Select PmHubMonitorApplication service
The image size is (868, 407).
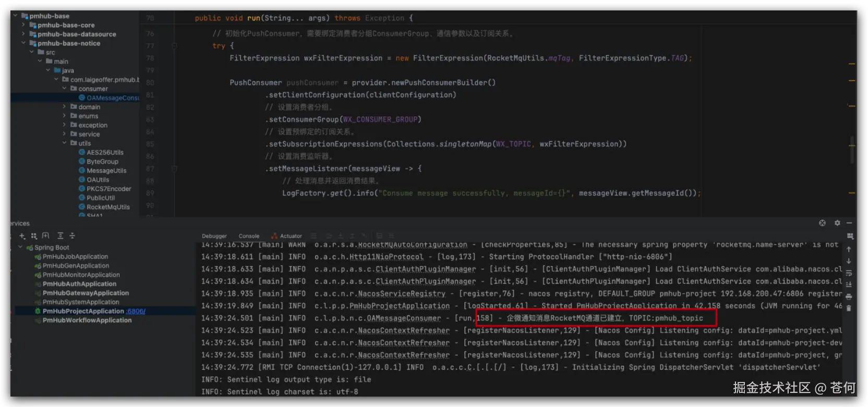tap(81, 275)
